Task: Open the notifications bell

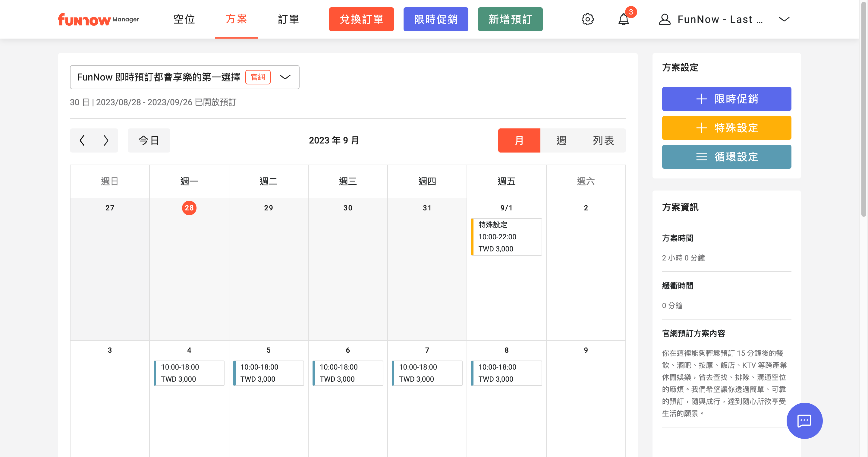Action: [x=623, y=19]
